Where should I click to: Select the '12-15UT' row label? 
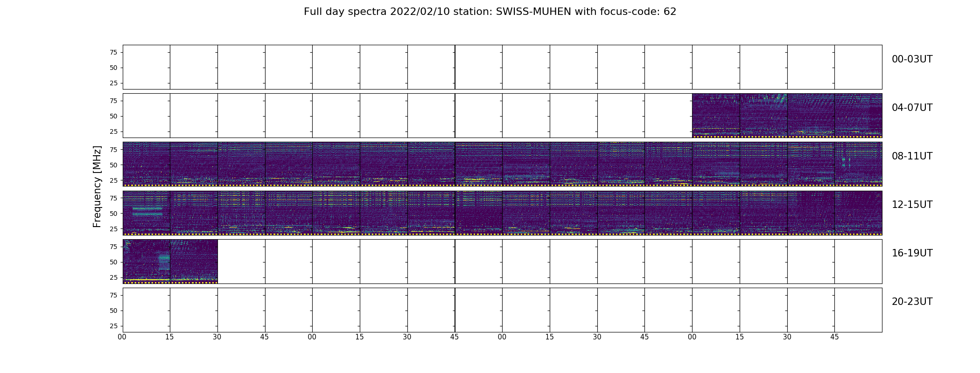point(912,205)
